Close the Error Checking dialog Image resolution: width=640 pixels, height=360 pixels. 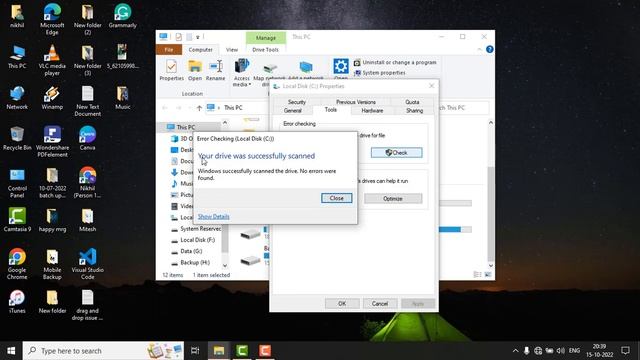(x=336, y=198)
